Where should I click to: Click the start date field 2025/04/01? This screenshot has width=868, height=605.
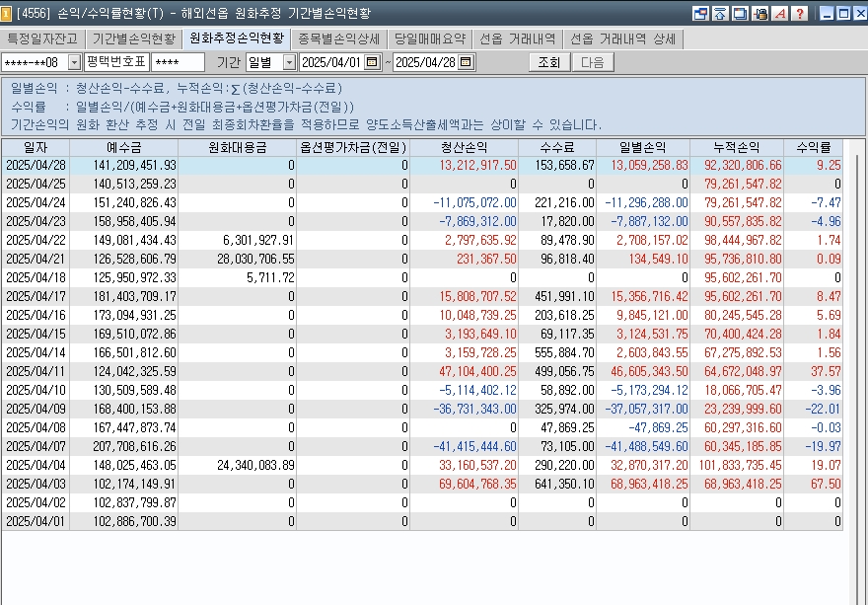click(x=331, y=62)
